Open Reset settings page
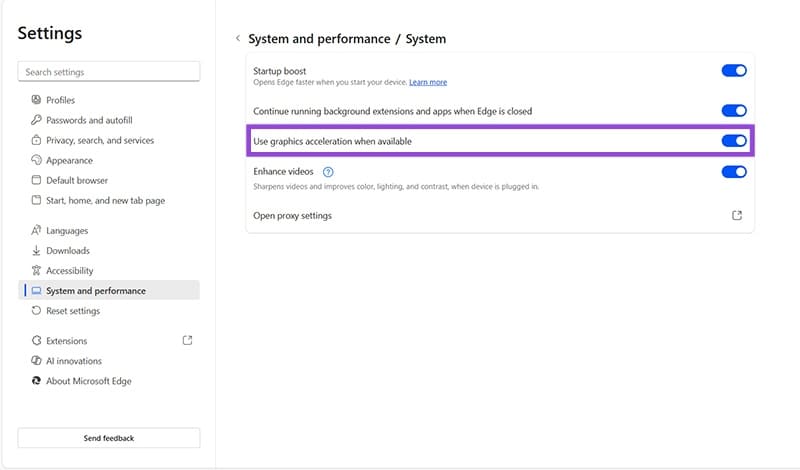The height and width of the screenshot is (470, 800). (x=109, y=310)
